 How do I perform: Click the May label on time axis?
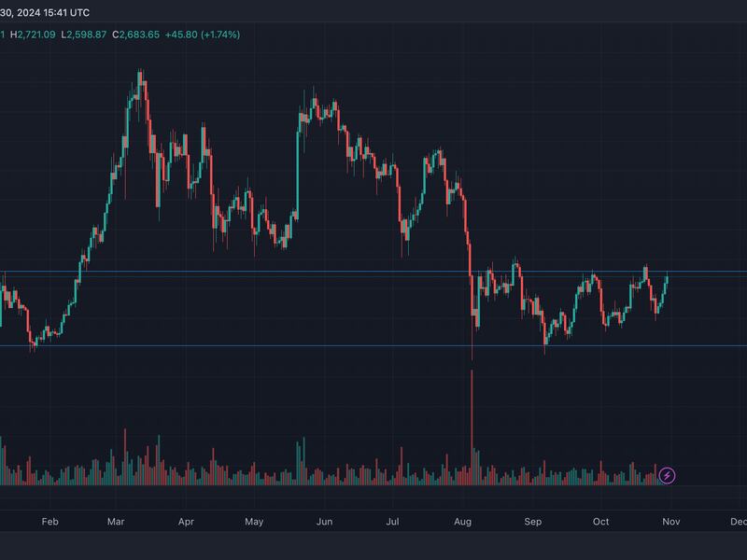255,522
